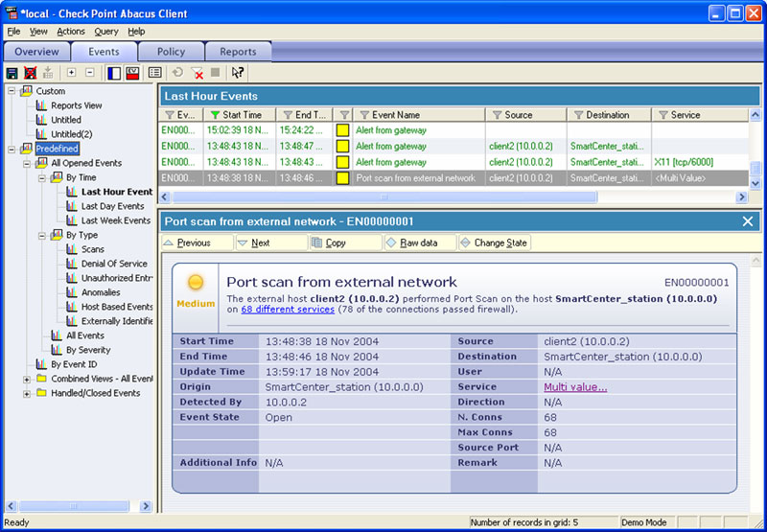The height and width of the screenshot is (532, 767).
Task: Open Raw data for the event
Action: click(420, 243)
